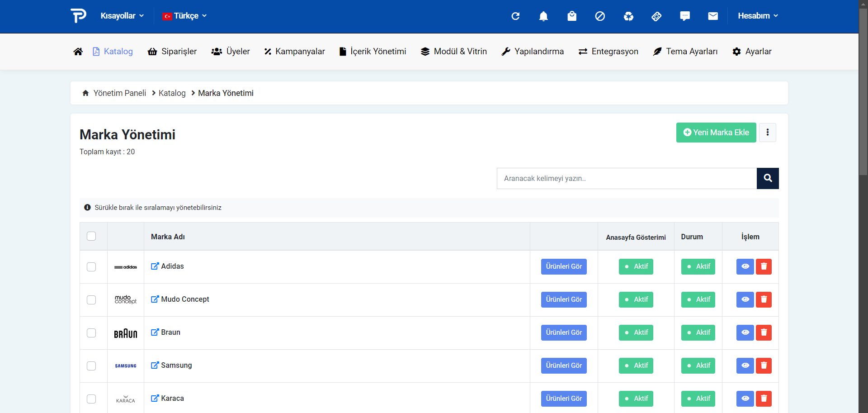
Task: Go to the Kampanyalar menu
Action: point(295,52)
